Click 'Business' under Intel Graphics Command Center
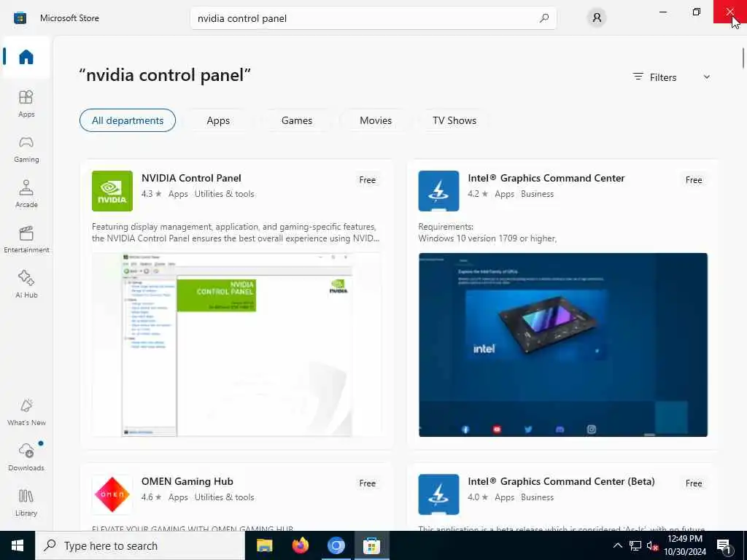The width and height of the screenshot is (747, 560). click(x=538, y=194)
